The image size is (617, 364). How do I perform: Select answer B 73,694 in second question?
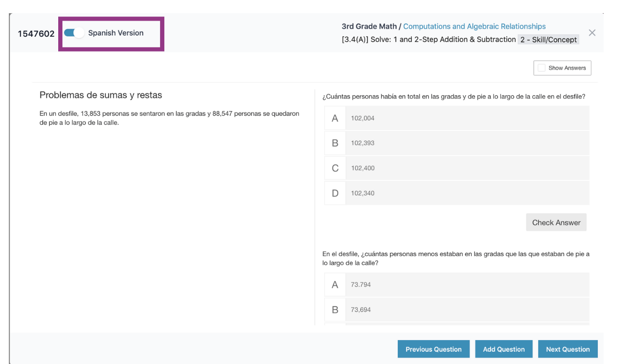click(x=456, y=310)
